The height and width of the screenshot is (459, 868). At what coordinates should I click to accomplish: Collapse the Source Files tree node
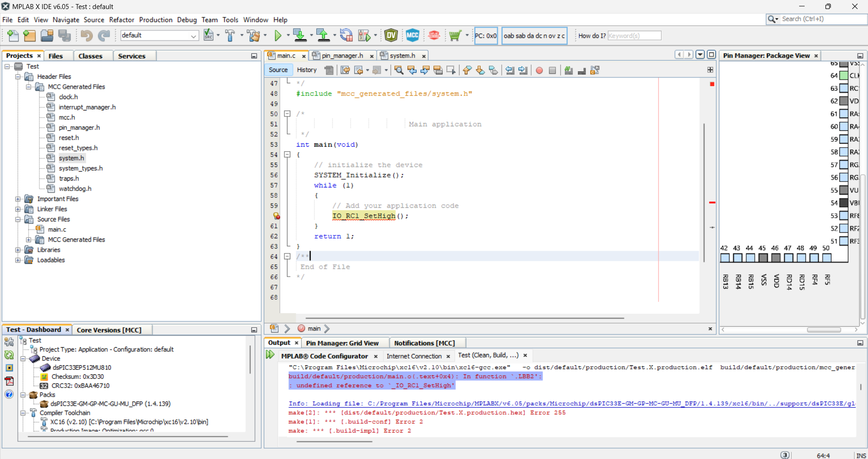[18, 219]
